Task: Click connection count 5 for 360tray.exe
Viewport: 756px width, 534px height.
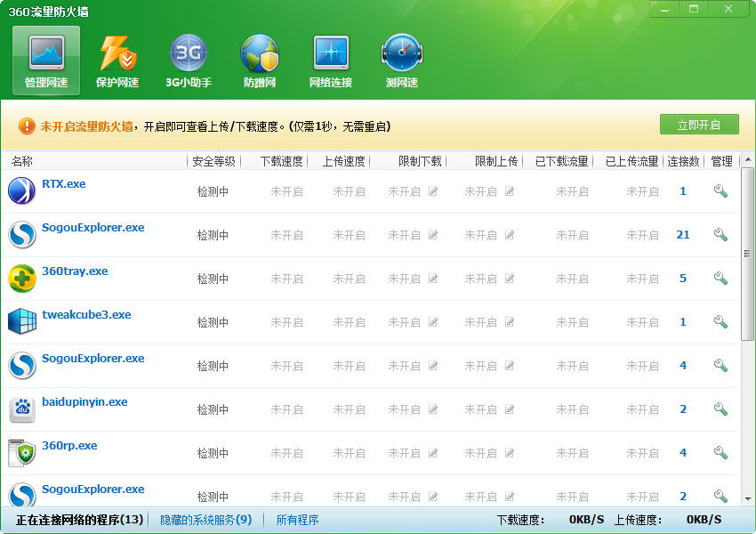Action: pos(683,279)
